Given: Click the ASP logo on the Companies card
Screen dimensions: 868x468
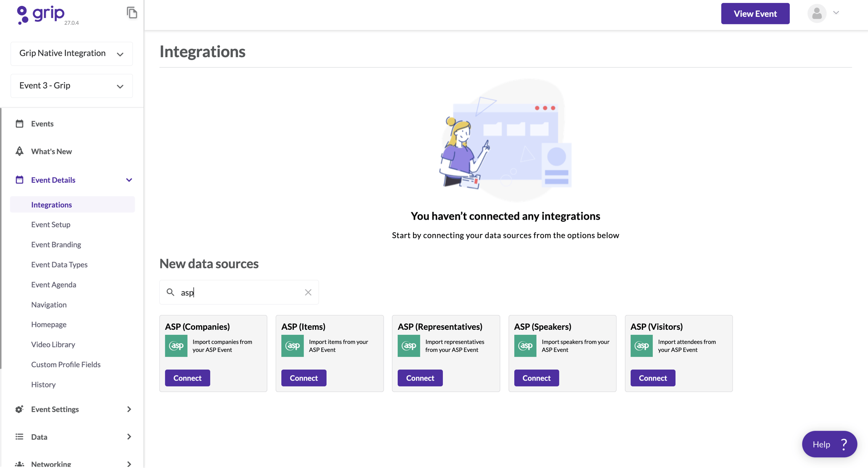Looking at the screenshot, I should [x=176, y=345].
